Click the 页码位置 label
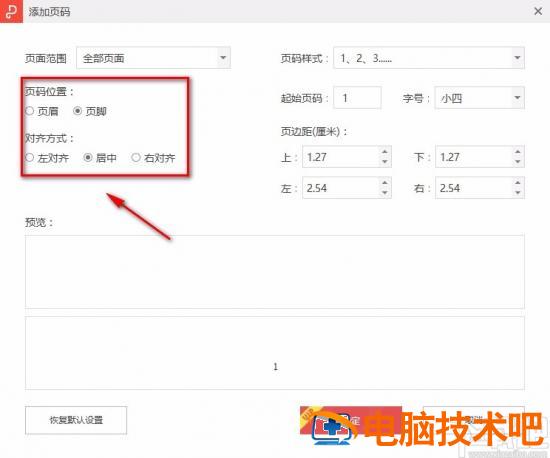The height and width of the screenshot is (458, 550). coord(49,92)
